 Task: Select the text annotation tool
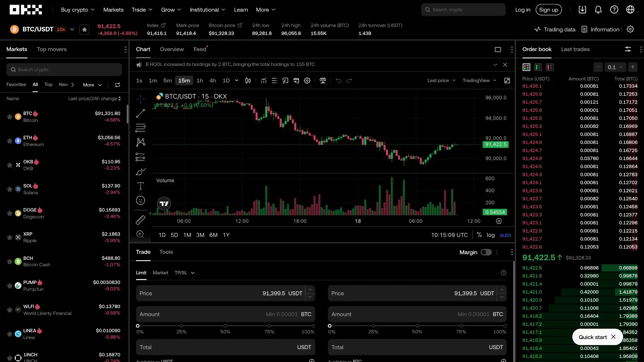point(141,186)
